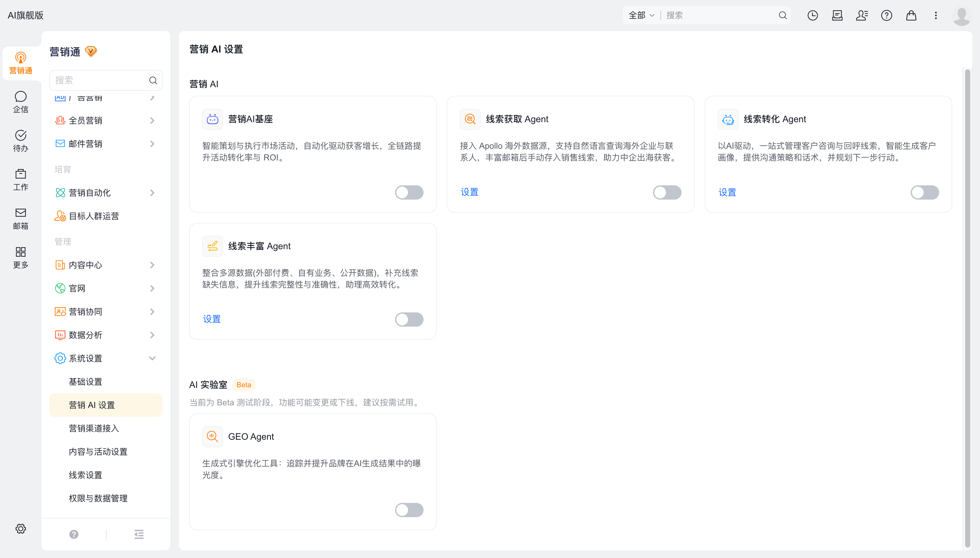This screenshot has height=558, width=980.
Task: Expand the 内容中心 menu
Action: click(106, 265)
